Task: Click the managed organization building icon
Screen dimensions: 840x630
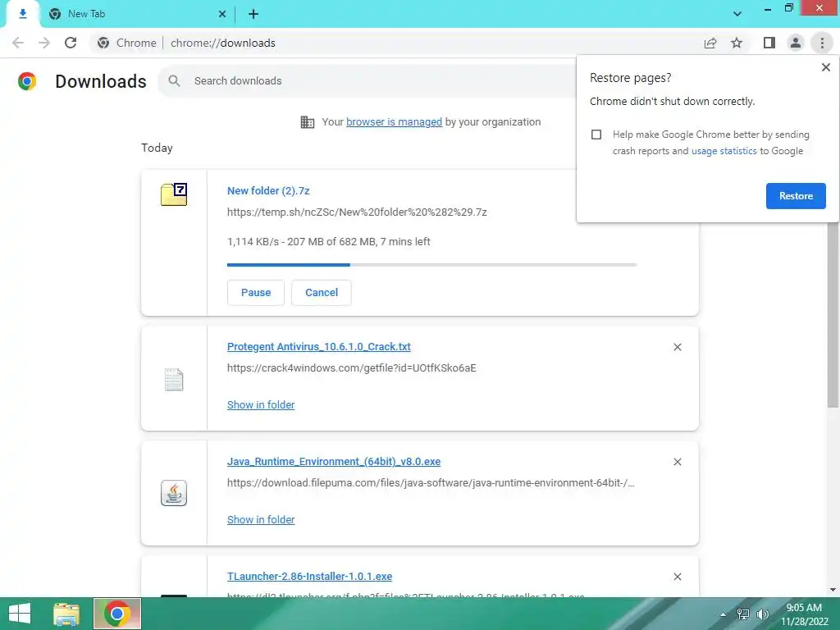Action: pyautogui.click(x=308, y=122)
